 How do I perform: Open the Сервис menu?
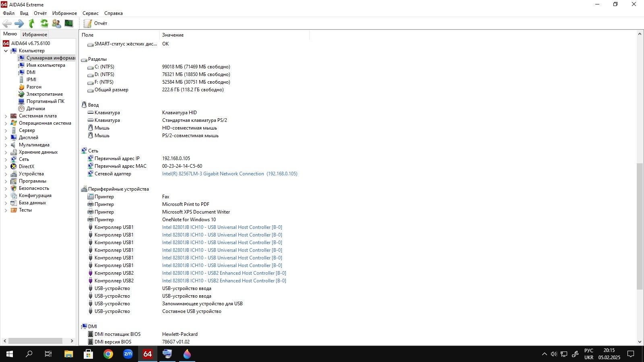(x=91, y=13)
